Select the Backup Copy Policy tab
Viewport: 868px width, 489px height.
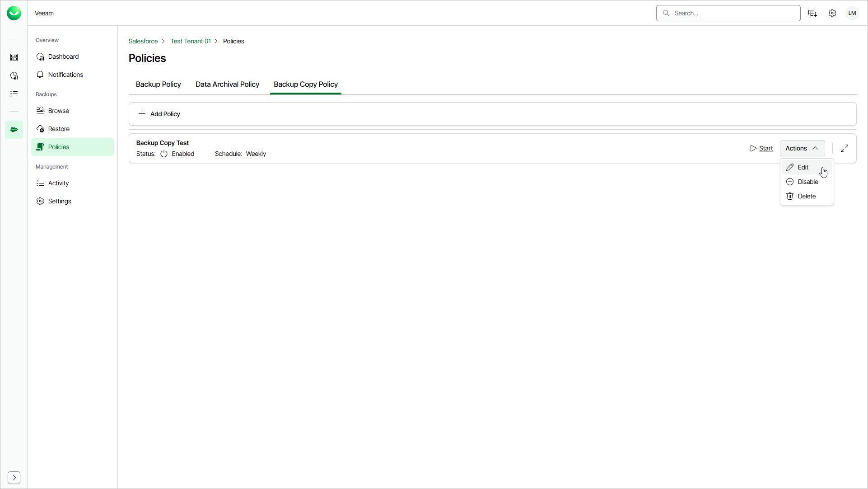coord(306,85)
